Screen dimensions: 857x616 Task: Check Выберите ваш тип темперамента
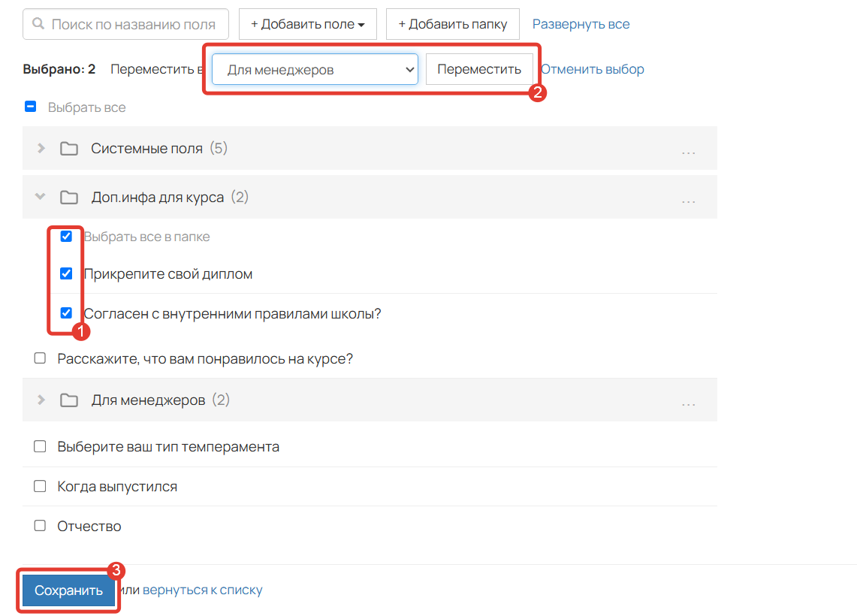tap(40, 446)
